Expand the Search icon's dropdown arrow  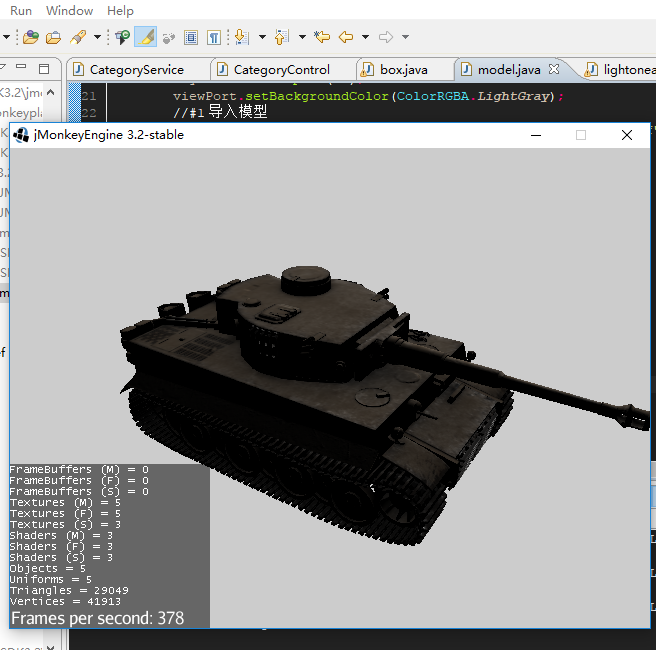point(97,37)
